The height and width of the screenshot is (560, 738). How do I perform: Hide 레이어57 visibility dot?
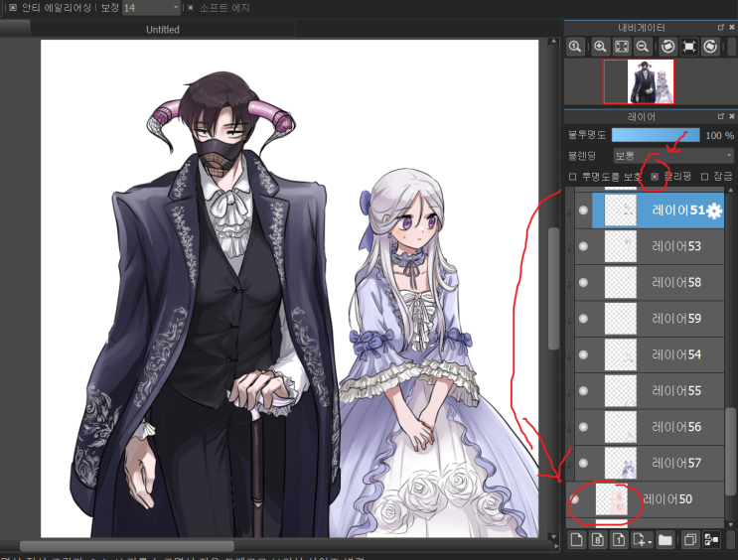(x=583, y=463)
